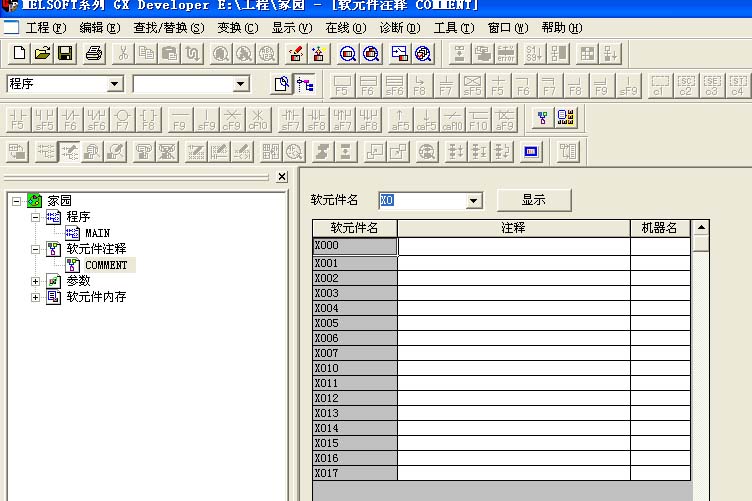Open the 软元件名 X0 dropdown
Image resolution: width=752 pixels, height=501 pixels.
(473, 201)
